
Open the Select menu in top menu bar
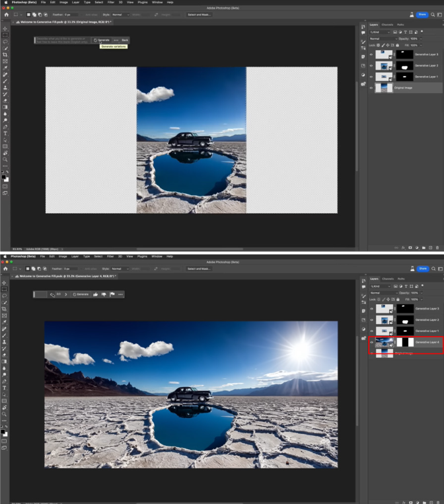click(99, 2)
